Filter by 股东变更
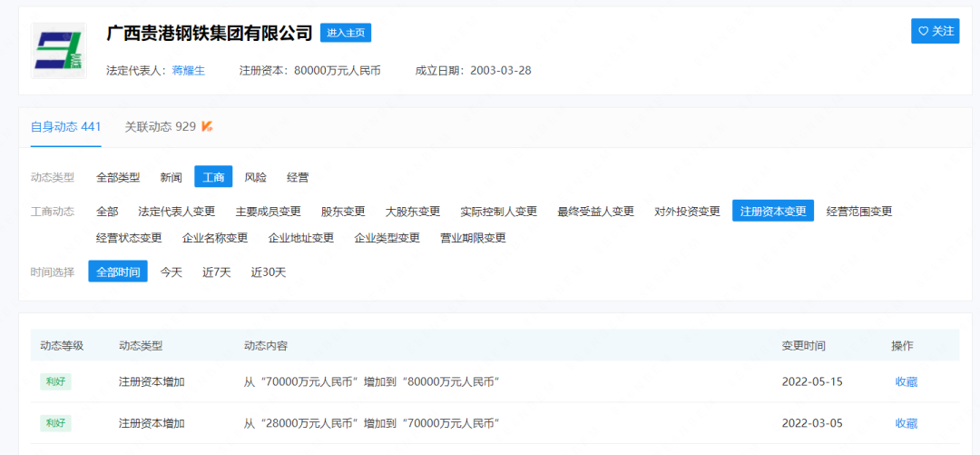Image resolution: width=980 pixels, height=455 pixels. click(x=343, y=212)
